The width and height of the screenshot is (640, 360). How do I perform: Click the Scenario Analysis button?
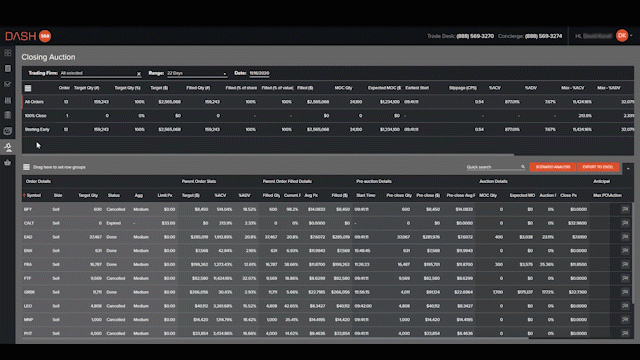coord(553,167)
